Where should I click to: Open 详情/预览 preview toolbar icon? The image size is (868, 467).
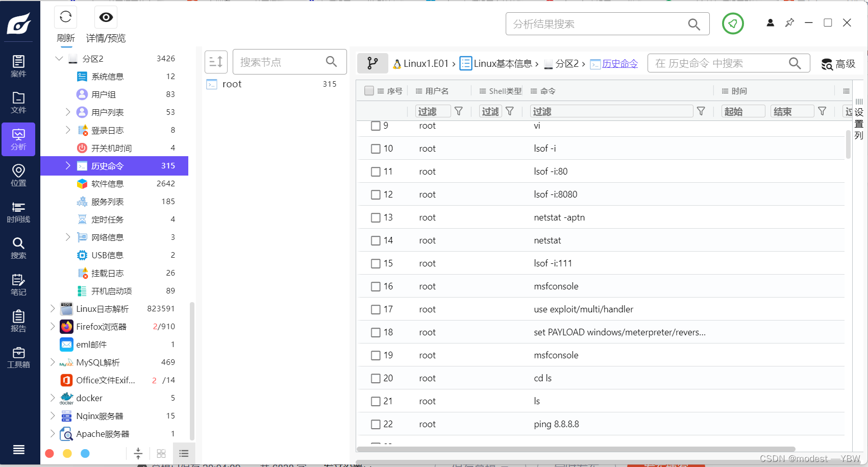(105, 17)
